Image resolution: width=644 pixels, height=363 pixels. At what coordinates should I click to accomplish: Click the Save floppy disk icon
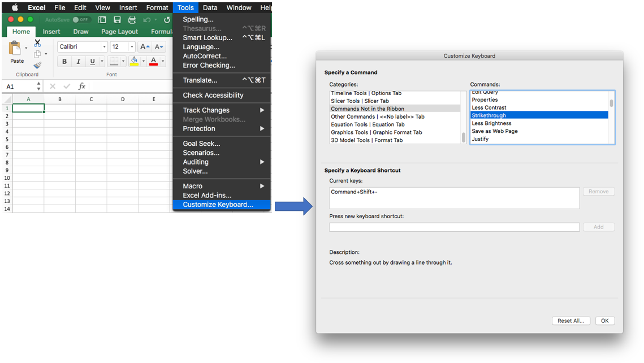[x=117, y=20]
